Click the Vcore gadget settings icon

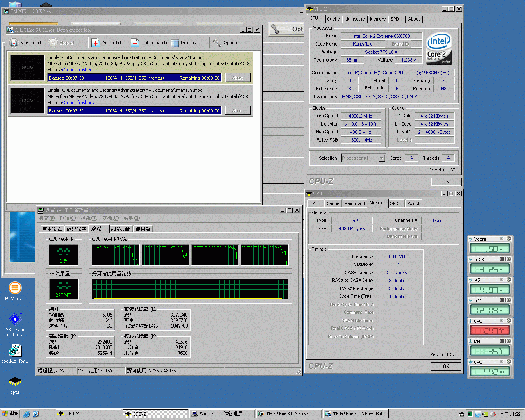point(502,239)
